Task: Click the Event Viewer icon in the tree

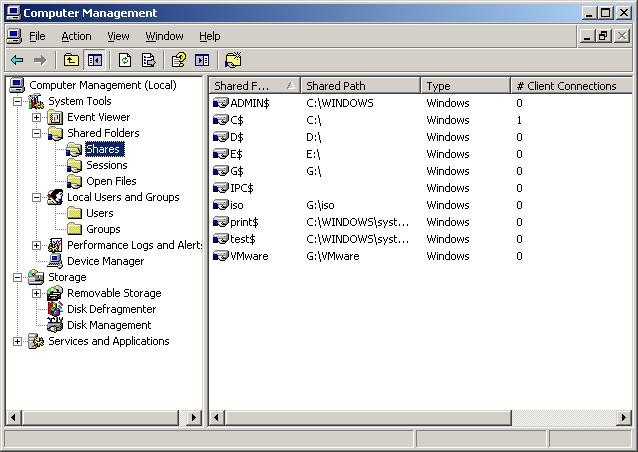Action: 55,118
